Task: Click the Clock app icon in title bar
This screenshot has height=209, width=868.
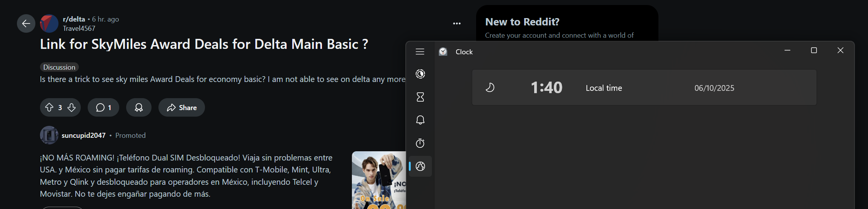Action: pos(443,52)
